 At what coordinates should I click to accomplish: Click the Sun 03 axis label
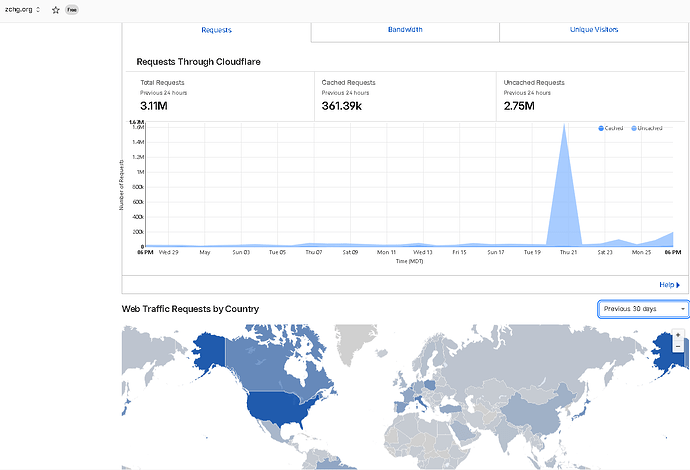[241, 252]
